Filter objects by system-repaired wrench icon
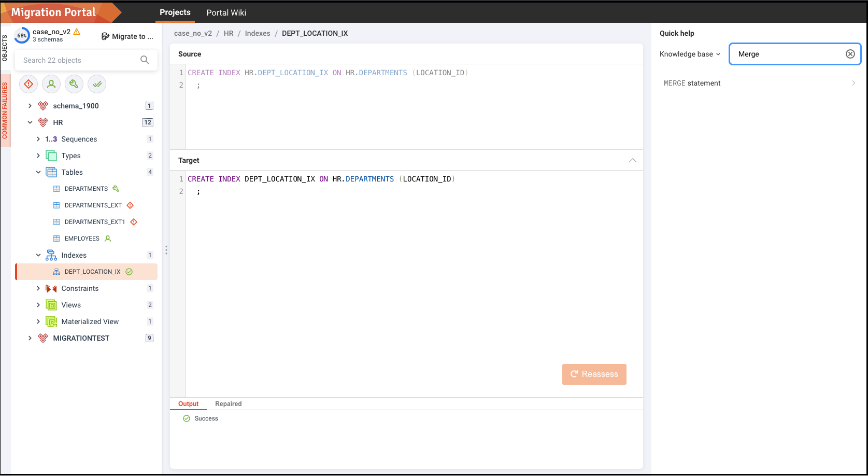Screen dimensions: 868x476 point(74,84)
